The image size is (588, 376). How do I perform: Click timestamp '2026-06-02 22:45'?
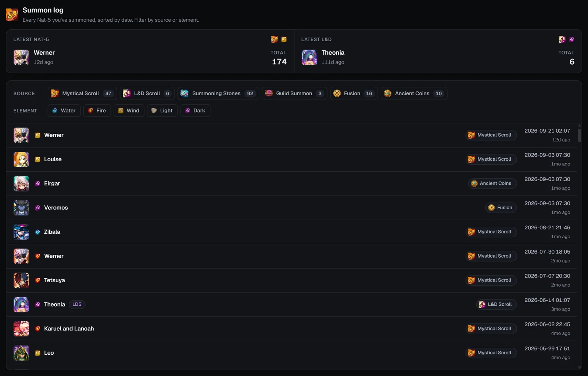pos(547,325)
